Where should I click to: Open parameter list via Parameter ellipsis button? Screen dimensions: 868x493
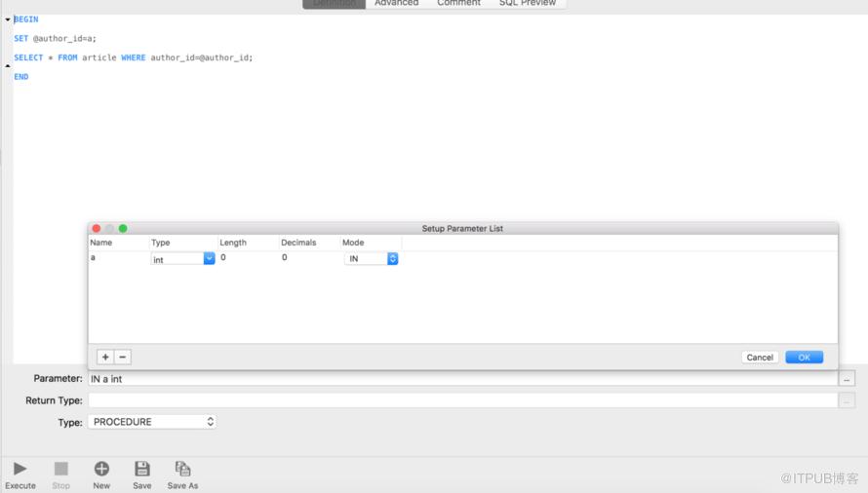point(847,379)
